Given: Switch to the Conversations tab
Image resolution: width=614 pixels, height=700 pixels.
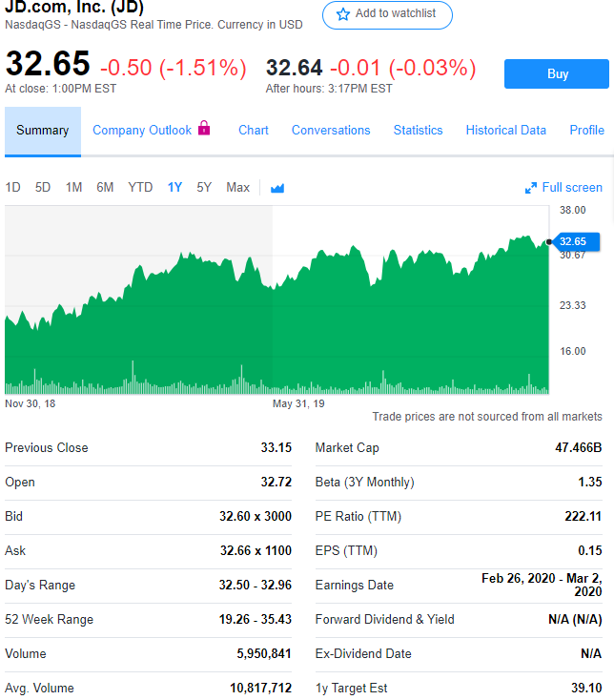Looking at the screenshot, I should tap(331, 131).
